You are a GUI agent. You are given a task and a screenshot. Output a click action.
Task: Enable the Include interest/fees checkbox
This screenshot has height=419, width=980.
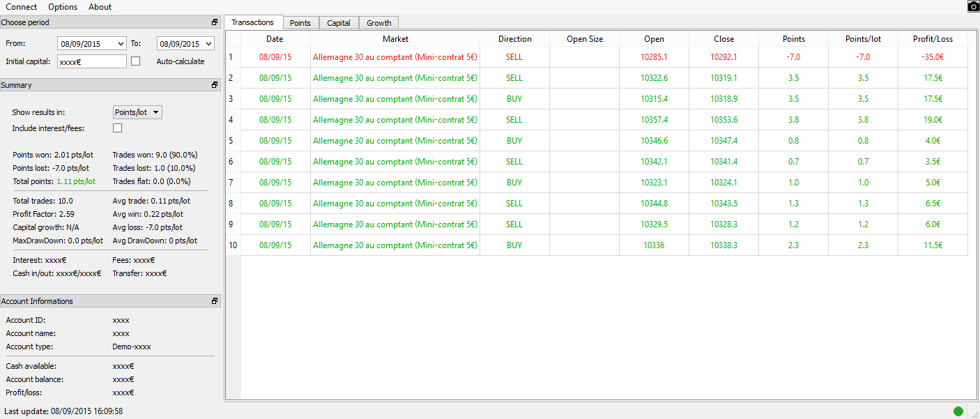tap(117, 128)
